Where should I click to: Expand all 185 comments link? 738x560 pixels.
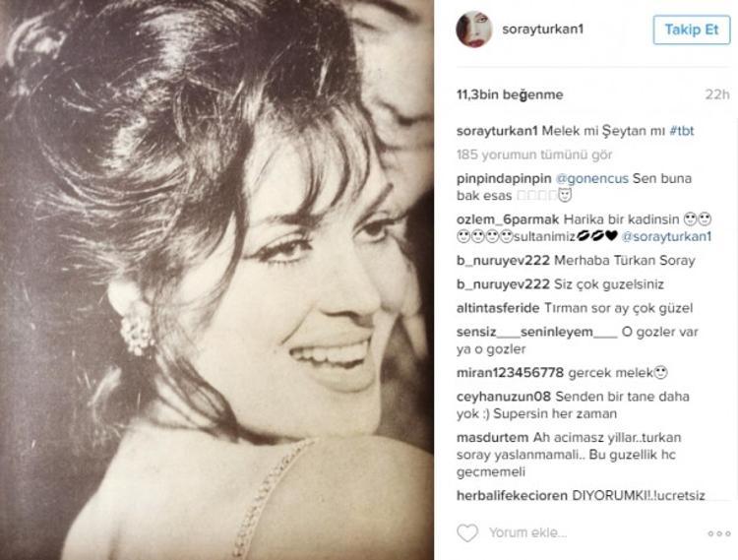click(x=534, y=155)
